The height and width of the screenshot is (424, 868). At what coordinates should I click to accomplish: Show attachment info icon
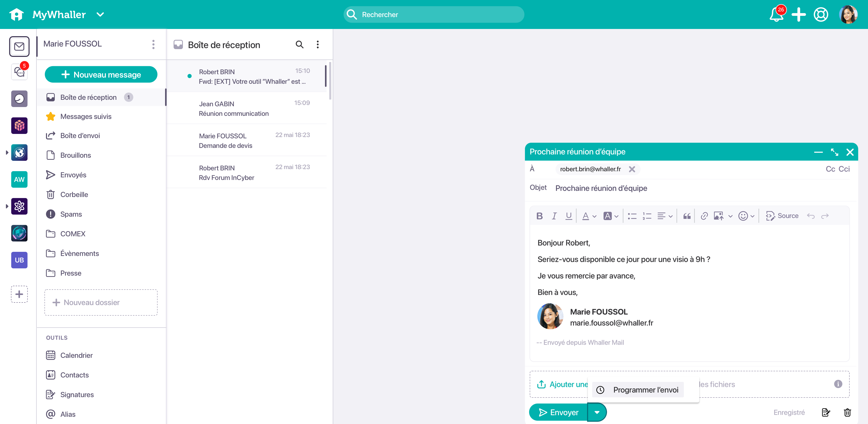[x=838, y=384]
